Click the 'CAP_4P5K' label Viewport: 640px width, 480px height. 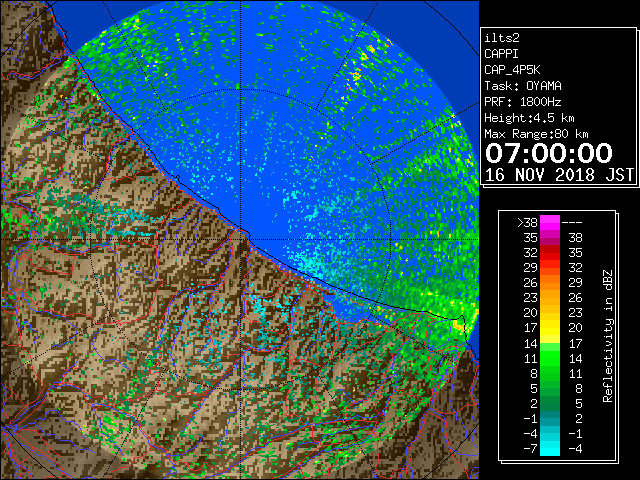(512, 70)
